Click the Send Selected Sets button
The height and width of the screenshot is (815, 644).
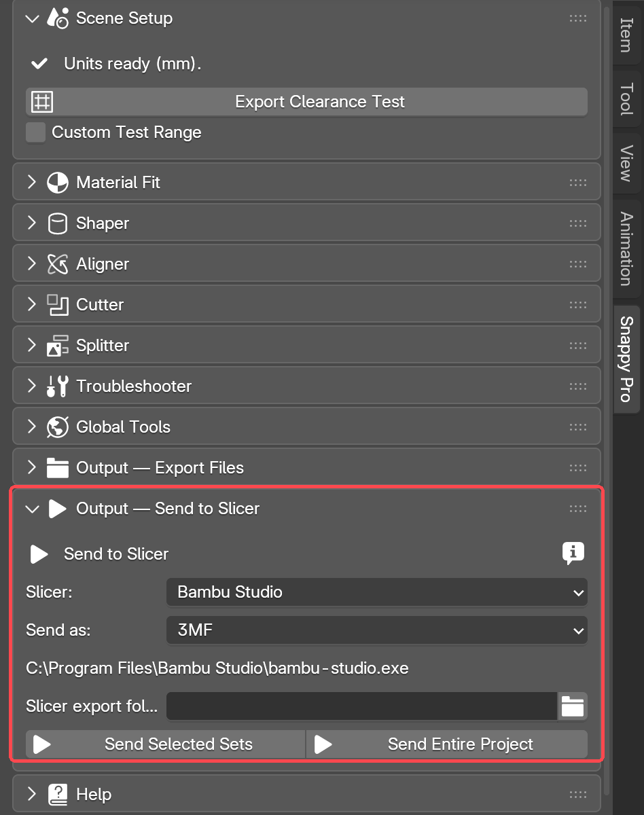pyautogui.click(x=165, y=744)
